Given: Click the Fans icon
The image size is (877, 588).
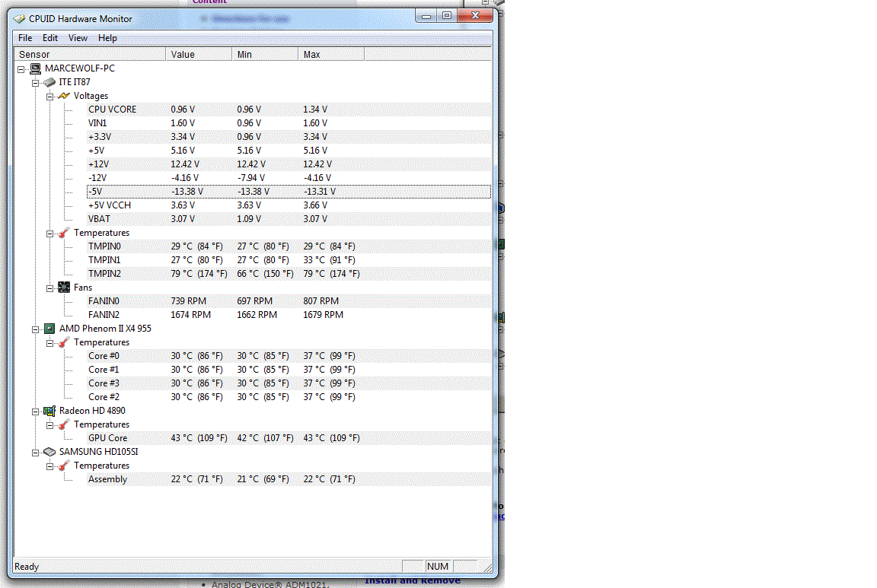Looking at the screenshot, I should [x=64, y=288].
